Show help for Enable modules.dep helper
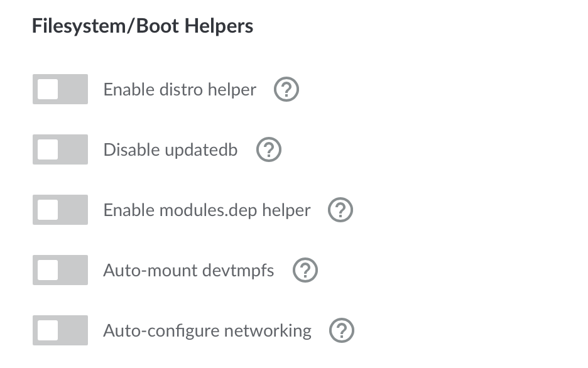588x368 pixels. click(341, 210)
